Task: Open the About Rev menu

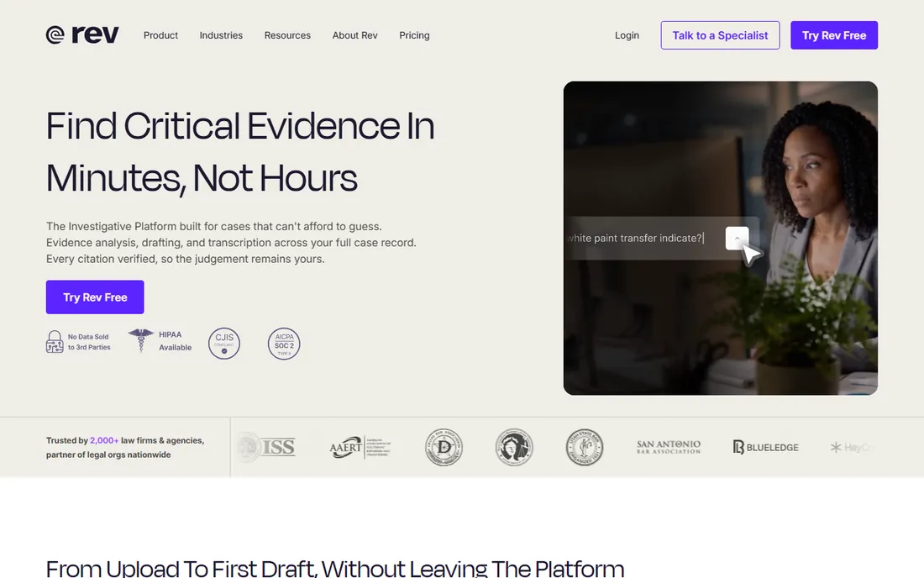Action: click(x=354, y=35)
